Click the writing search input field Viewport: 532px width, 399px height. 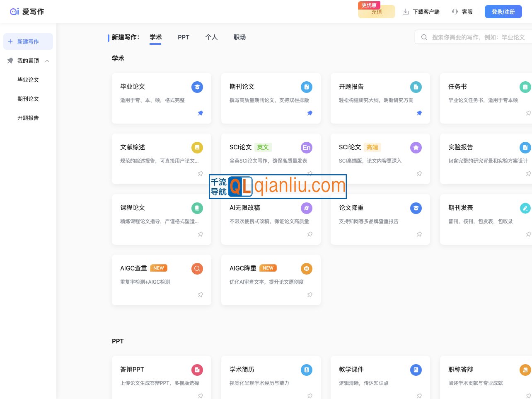(476, 37)
